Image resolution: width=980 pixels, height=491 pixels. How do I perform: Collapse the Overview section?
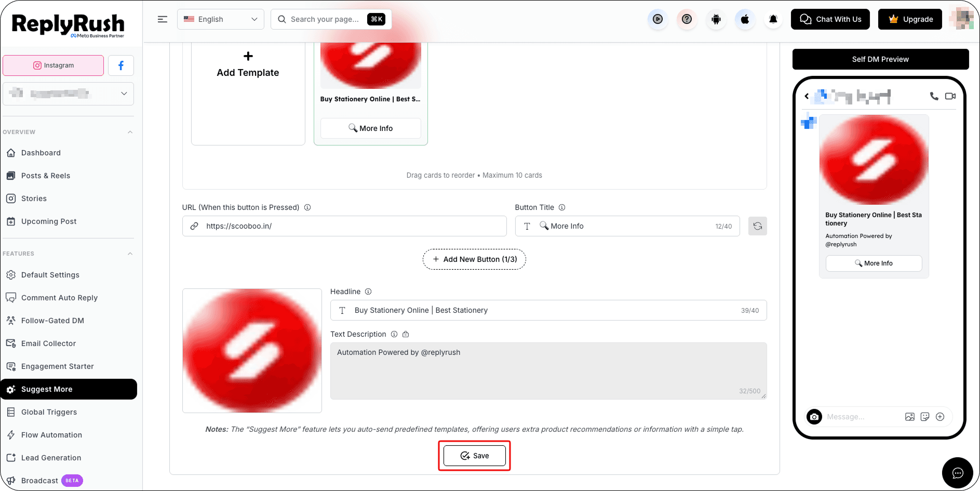click(x=130, y=132)
